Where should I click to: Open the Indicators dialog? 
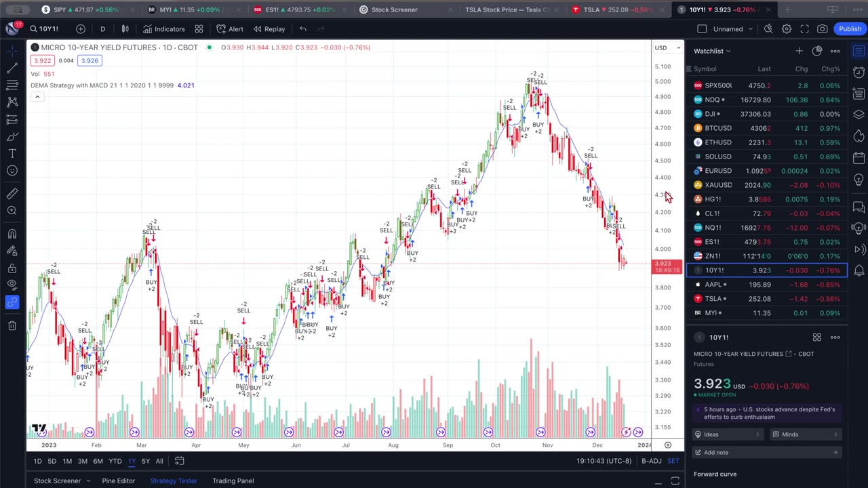[x=163, y=29]
